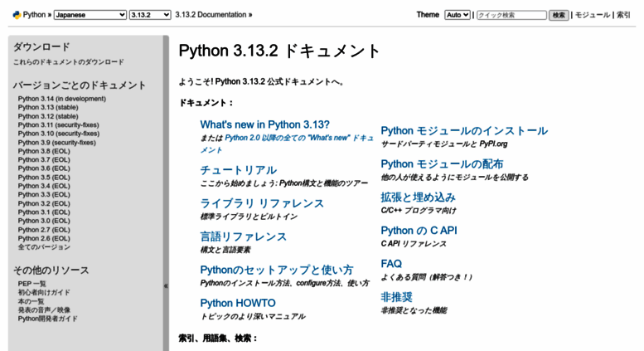
Task: Click Python 3.13.2 ドキュメント heading
Action: click(279, 51)
